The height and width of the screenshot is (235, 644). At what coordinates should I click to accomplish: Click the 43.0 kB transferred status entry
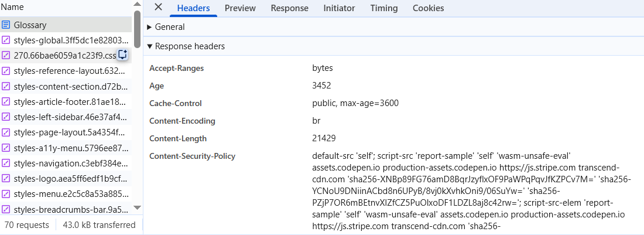pos(99,225)
